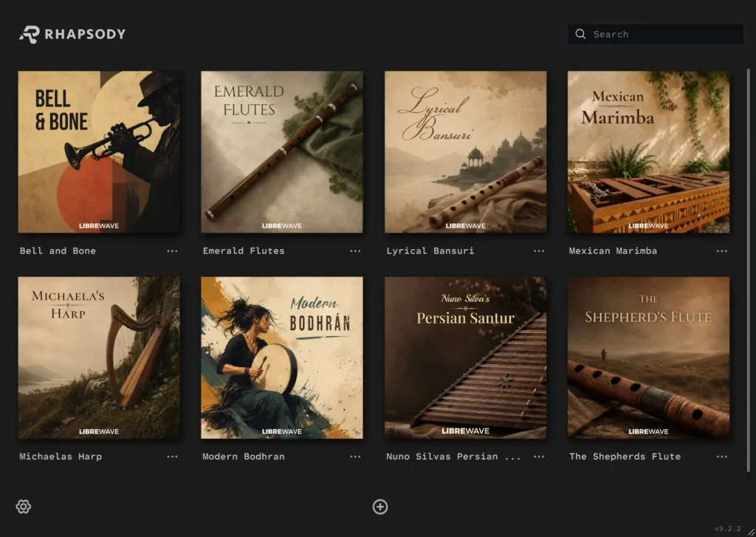The height and width of the screenshot is (537, 756).
Task: Click the vertical library scrollbar
Action: [749, 270]
